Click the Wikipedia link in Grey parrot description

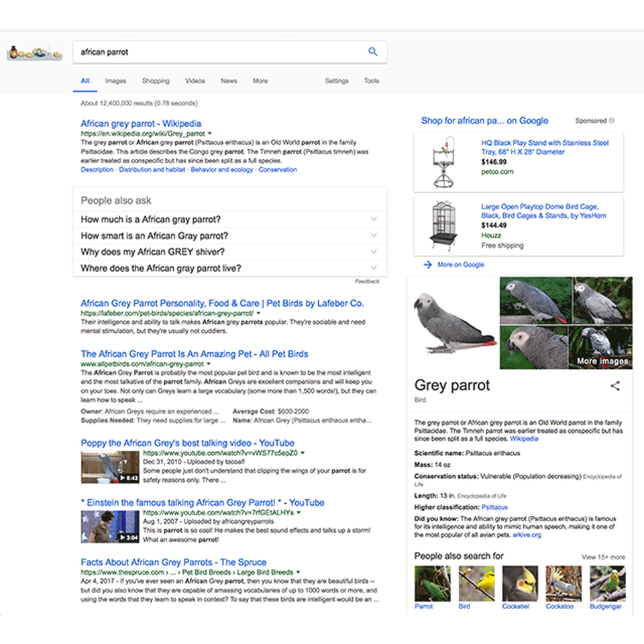coord(524,439)
